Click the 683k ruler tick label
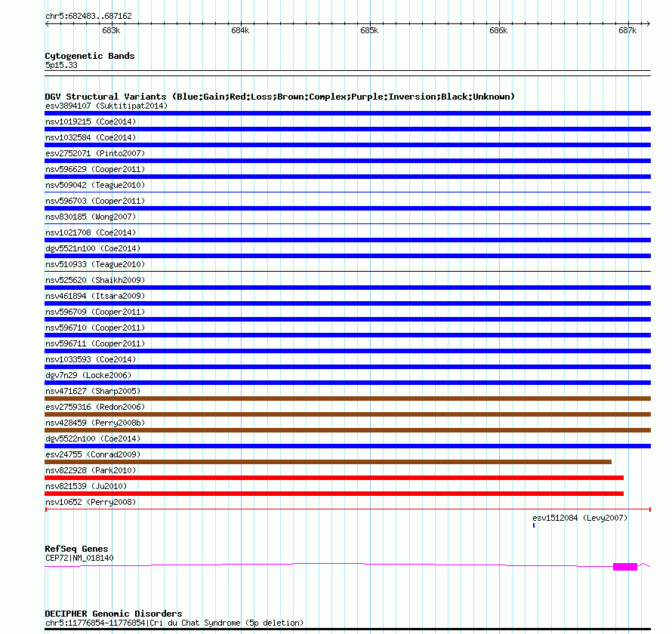The image size is (672, 634). pyautogui.click(x=111, y=30)
